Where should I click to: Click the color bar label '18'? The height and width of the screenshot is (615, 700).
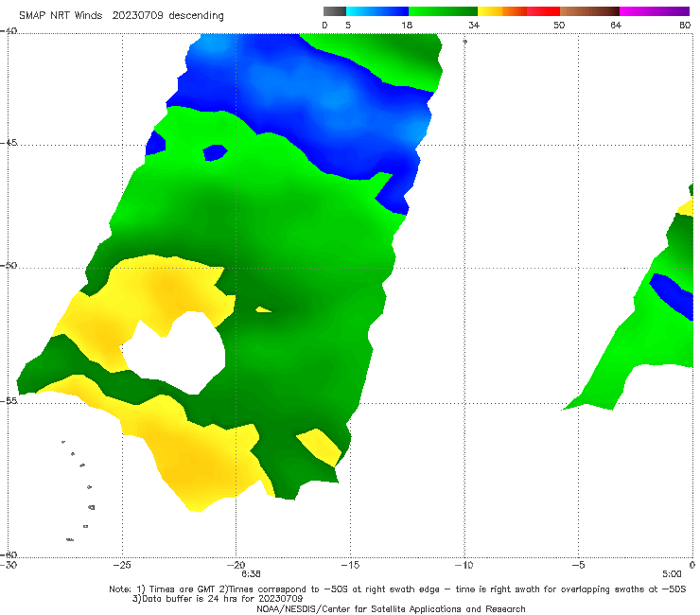pos(407,26)
